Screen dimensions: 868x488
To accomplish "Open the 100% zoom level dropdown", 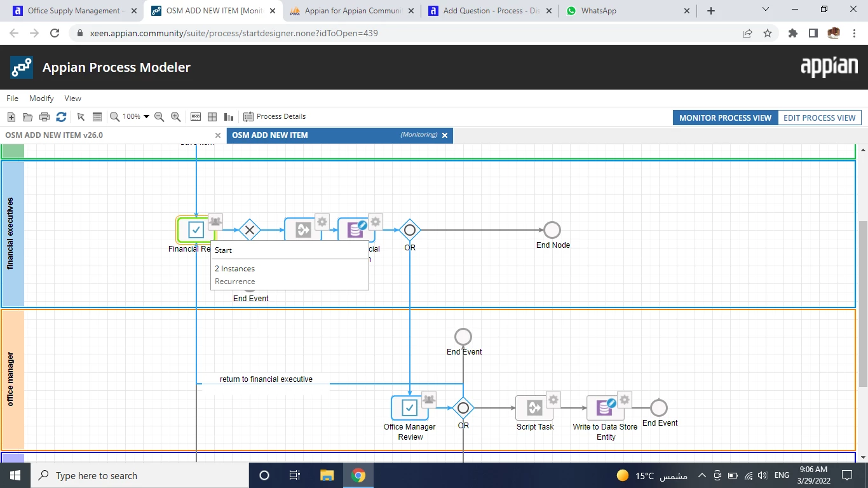I will (x=136, y=117).
